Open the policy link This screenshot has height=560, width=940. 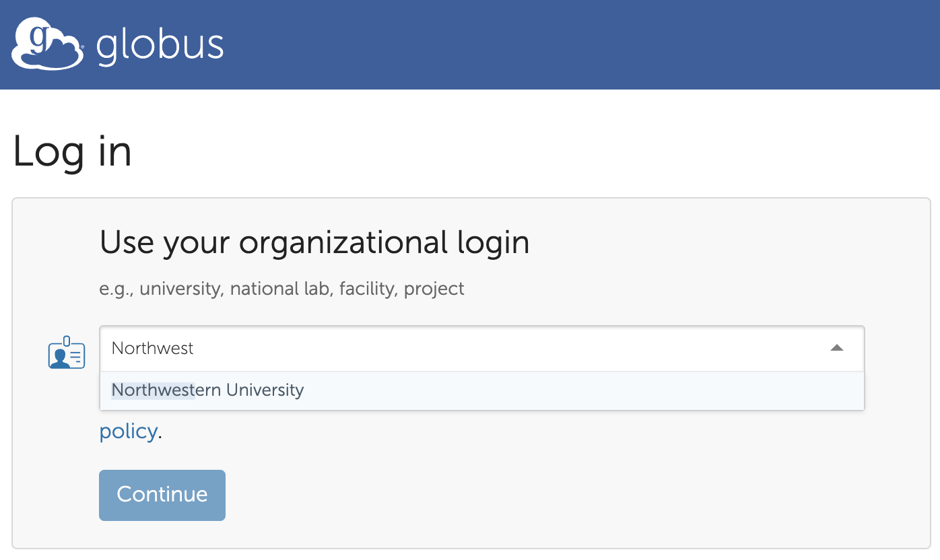pyautogui.click(x=128, y=431)
